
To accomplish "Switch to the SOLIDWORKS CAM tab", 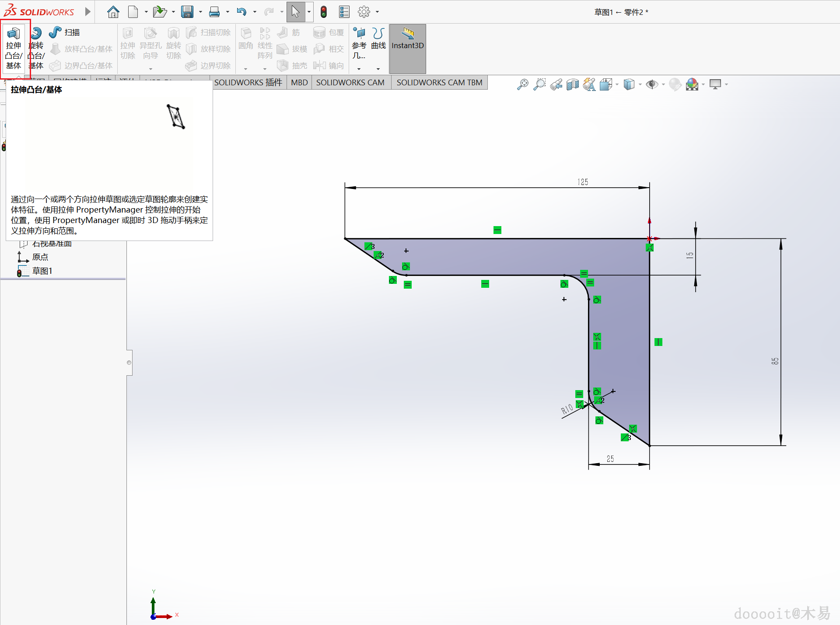I will 350,83.
